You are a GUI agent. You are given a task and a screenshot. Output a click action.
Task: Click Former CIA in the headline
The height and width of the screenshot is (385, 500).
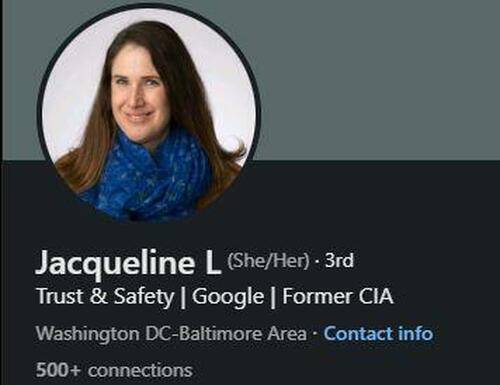(x=338, y=296)
